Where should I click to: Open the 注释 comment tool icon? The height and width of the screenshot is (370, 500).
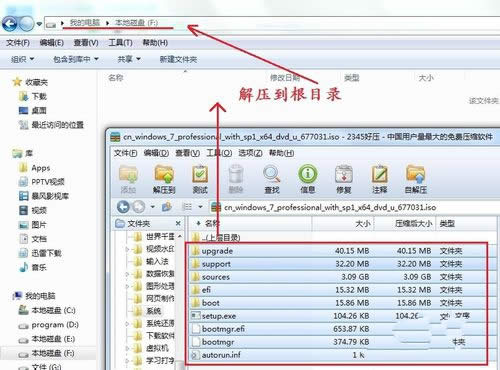380,179
